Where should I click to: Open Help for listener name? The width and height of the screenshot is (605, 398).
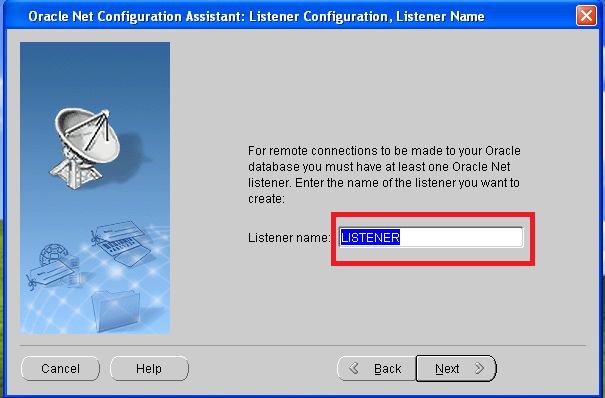click(x=149, y=369)
